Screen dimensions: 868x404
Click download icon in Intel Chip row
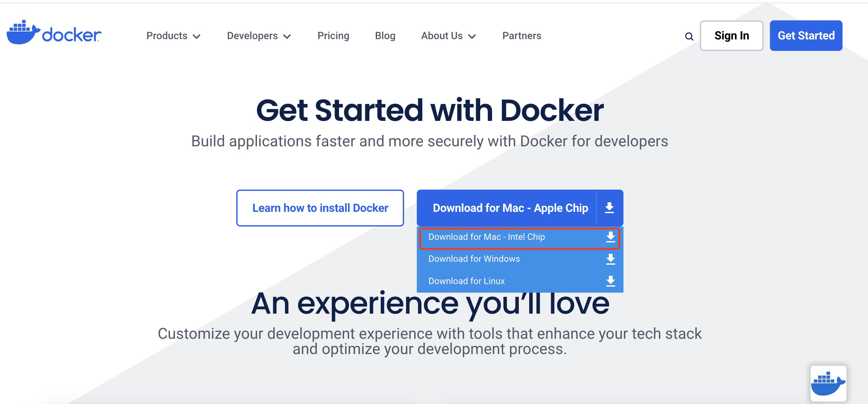tap(611, 237)
